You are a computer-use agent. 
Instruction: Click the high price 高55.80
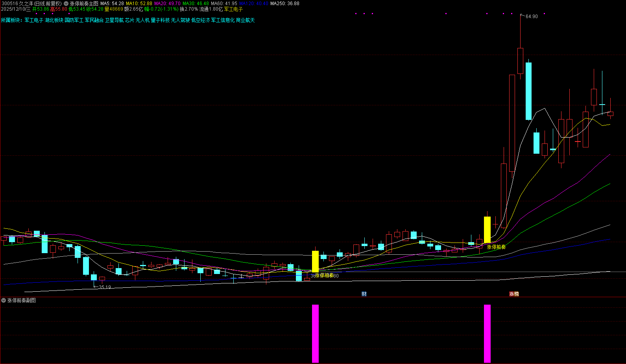[59, 9]
